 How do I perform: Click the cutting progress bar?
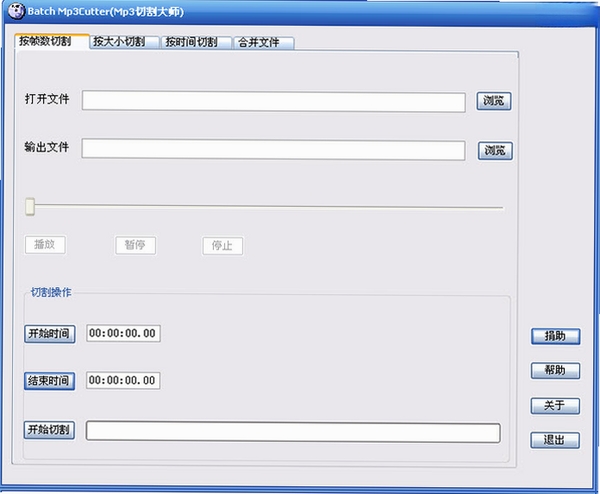(x=293, y=432)
